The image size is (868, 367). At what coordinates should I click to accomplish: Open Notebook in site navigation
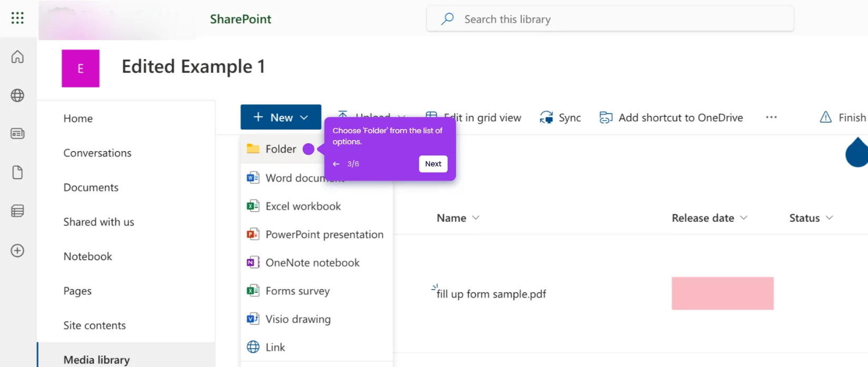[87, 256]
